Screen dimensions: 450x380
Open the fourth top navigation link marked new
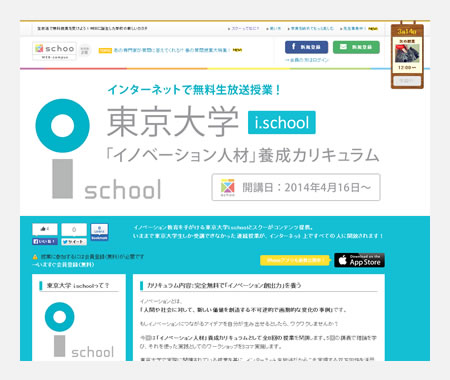[359, 29]
